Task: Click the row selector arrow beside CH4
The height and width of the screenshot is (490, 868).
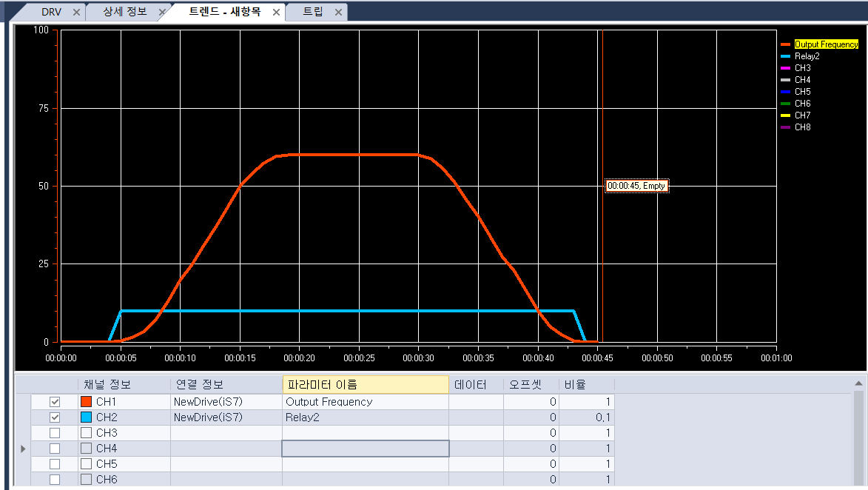Action: [22, 448]
